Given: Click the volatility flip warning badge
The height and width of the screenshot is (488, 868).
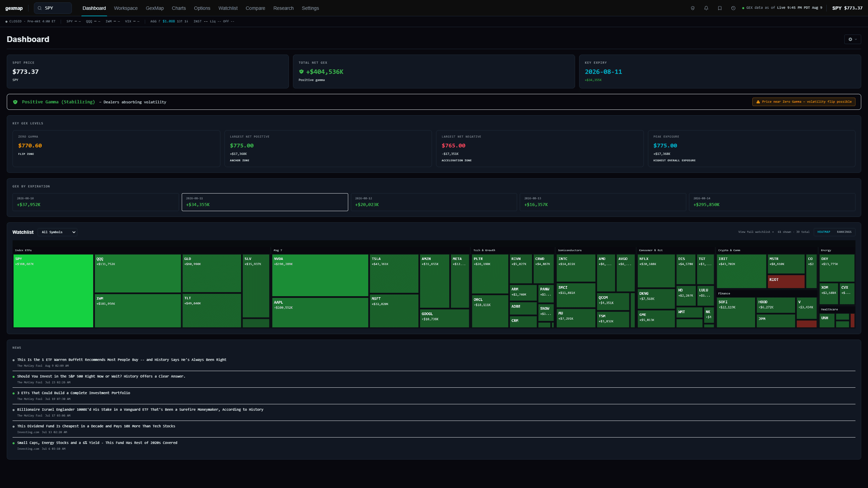Looking at the screenshot, I should tap(804, 102).
